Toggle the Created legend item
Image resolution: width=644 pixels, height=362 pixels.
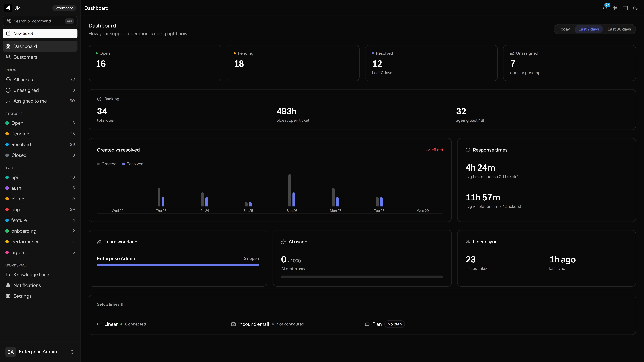[x=107, y=164]
